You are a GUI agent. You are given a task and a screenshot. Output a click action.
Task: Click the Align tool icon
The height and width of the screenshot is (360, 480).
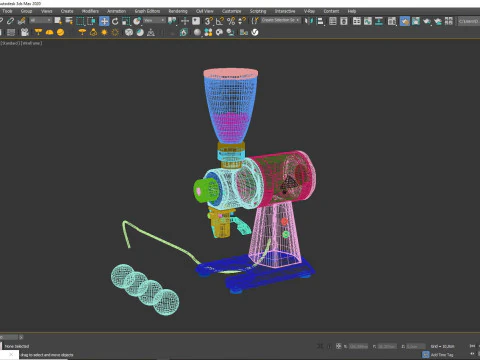pos(320,21)
